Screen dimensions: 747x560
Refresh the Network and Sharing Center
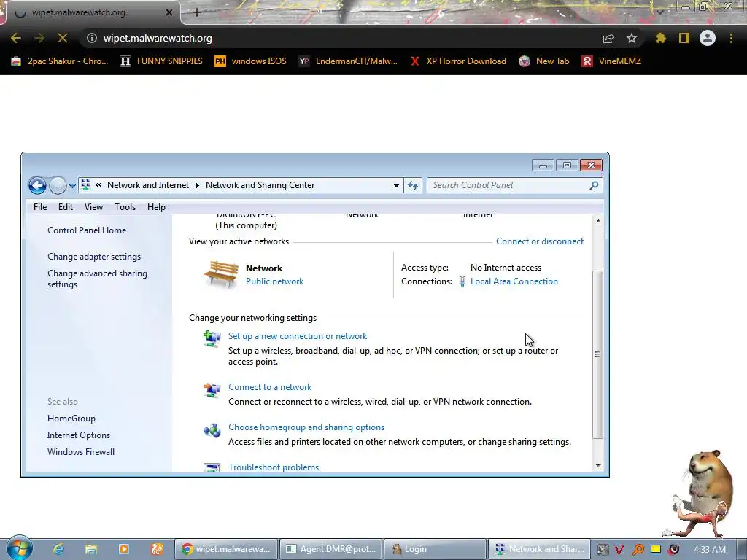tap(413, 185)
